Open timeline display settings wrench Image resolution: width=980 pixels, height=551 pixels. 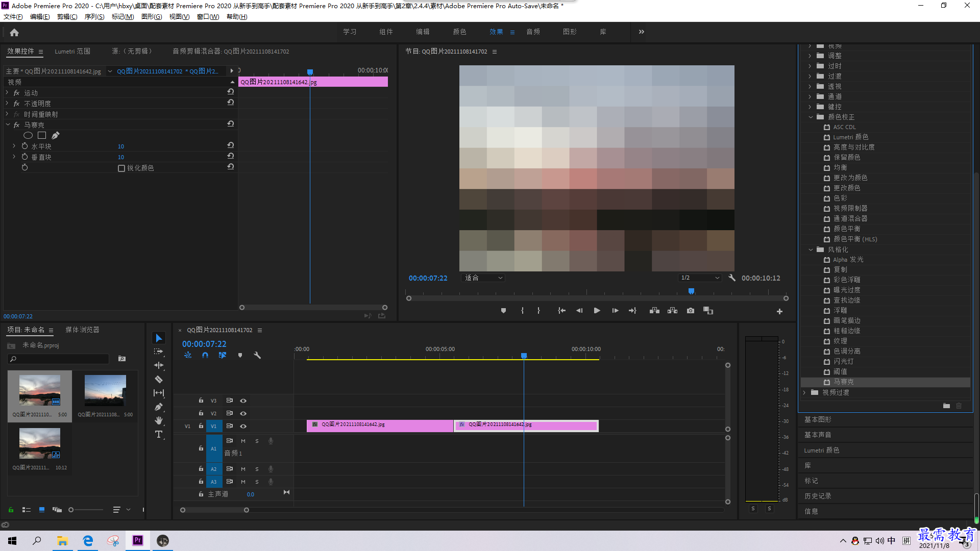(257, 355)
